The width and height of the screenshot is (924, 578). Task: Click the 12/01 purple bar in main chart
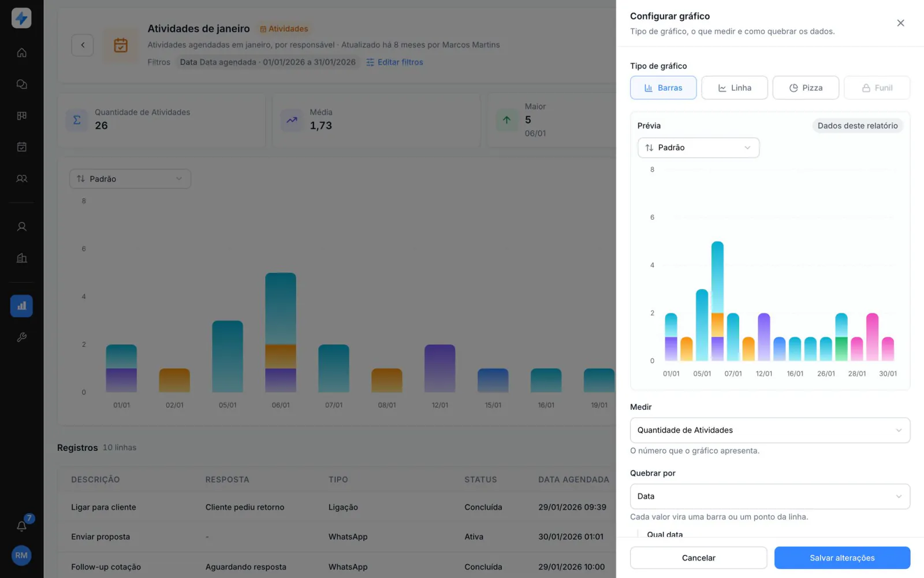440,369
